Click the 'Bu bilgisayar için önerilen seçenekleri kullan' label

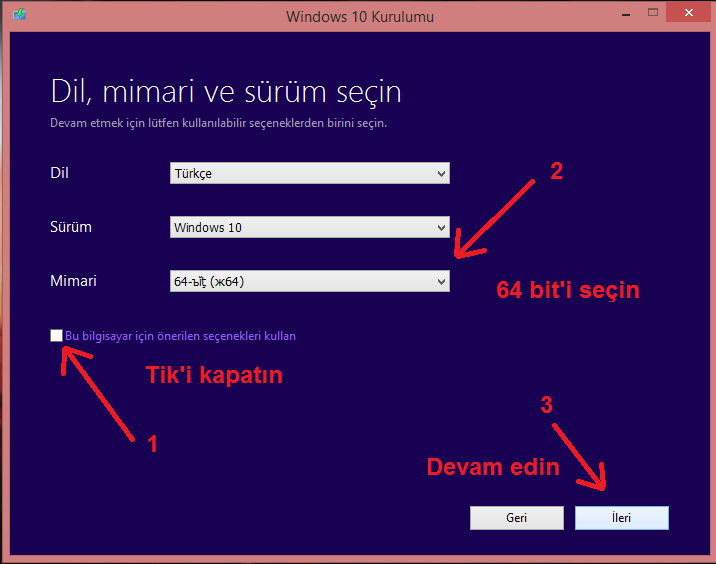180,336
